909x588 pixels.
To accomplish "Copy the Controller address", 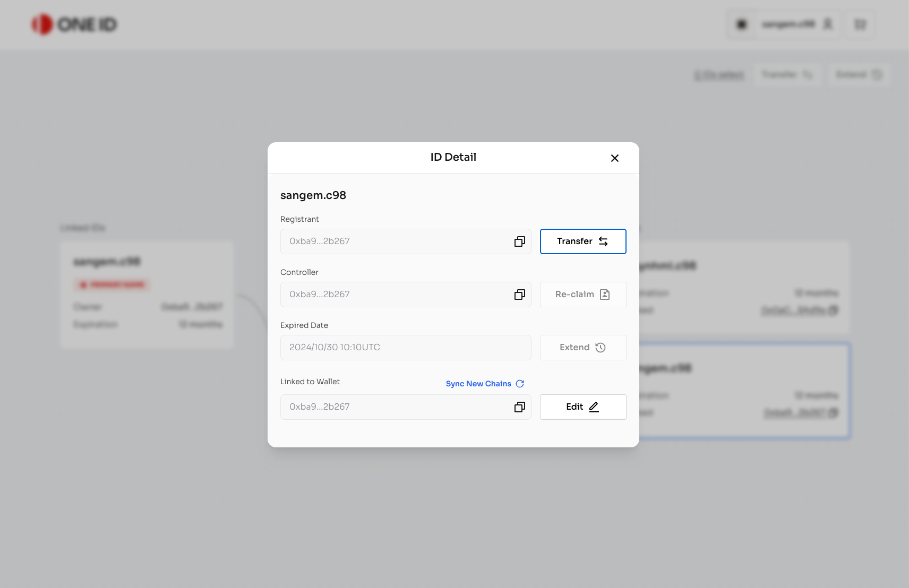I will [520, 295].
